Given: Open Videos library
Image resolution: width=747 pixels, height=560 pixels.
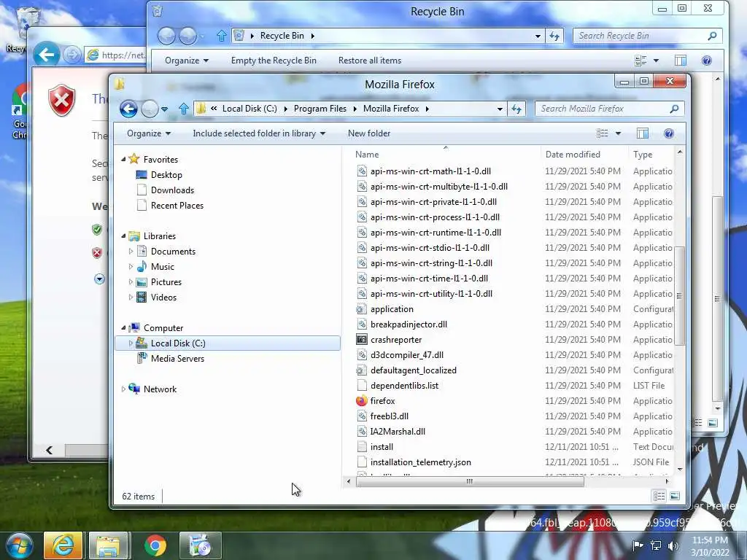Looking at the screenshot, I should 163,297.
